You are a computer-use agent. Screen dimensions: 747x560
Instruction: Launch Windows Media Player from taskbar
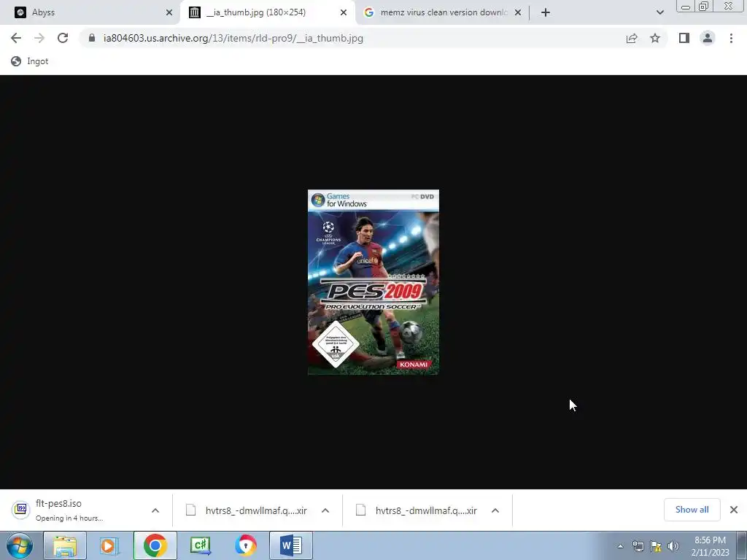109,545
